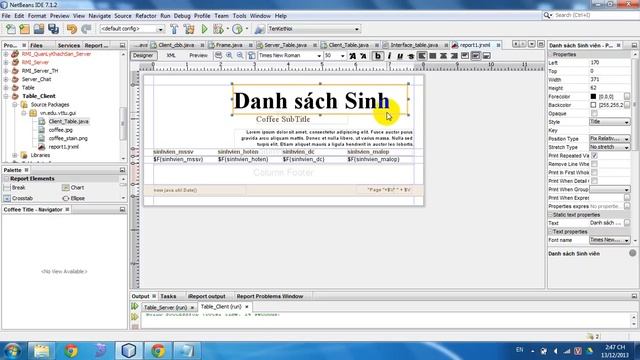Uncheck the Print Repeated Values checkbox

594,156
